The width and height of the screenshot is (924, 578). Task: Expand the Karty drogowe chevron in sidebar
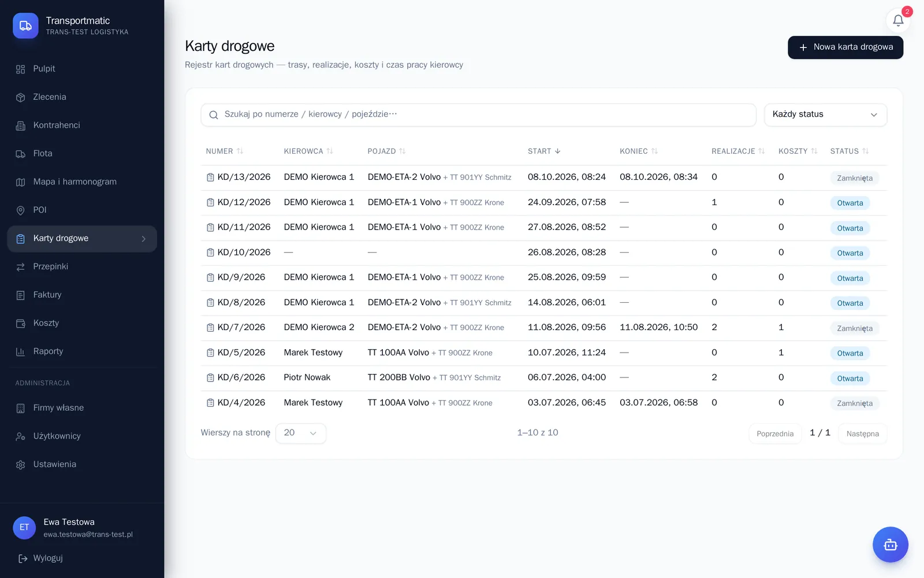point(144,239)
